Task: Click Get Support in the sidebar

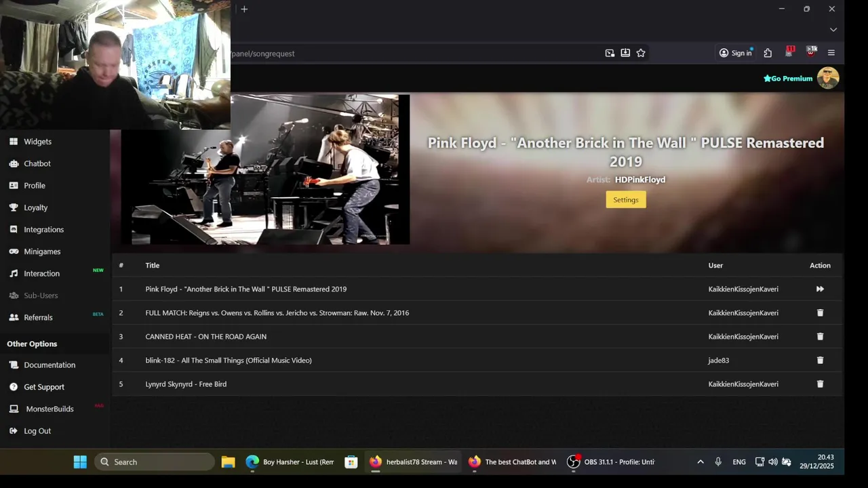Action: click(44, 387)
